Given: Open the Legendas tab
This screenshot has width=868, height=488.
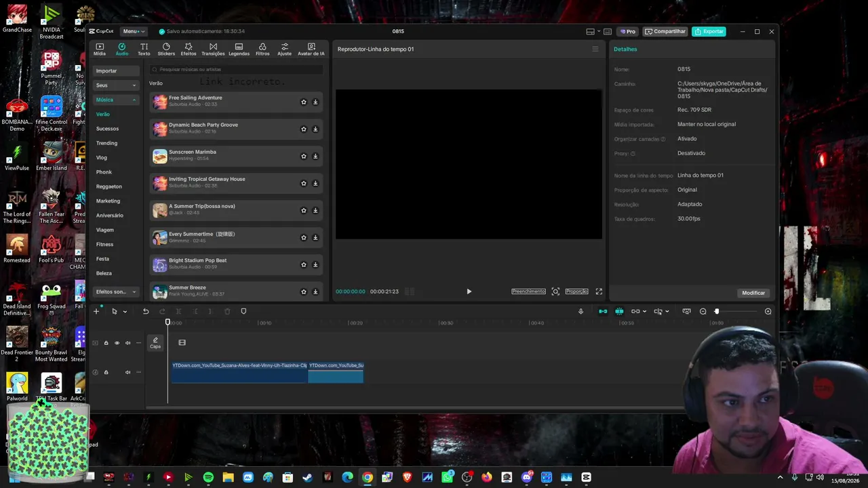Looking at the screenshot, I should (239, 49).
